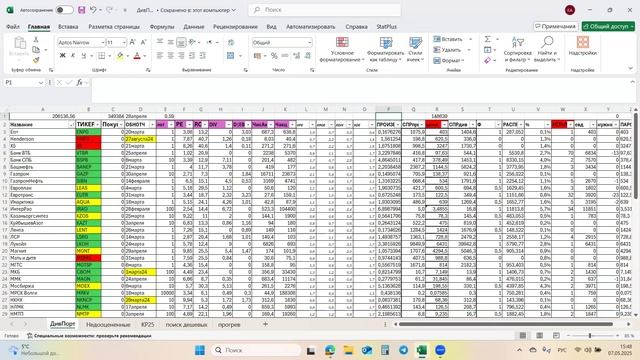Image resolution: width=640 pixels, height=360 pixels.
Task: Add a new sheet with plus
Action: (x=265, y=324)
